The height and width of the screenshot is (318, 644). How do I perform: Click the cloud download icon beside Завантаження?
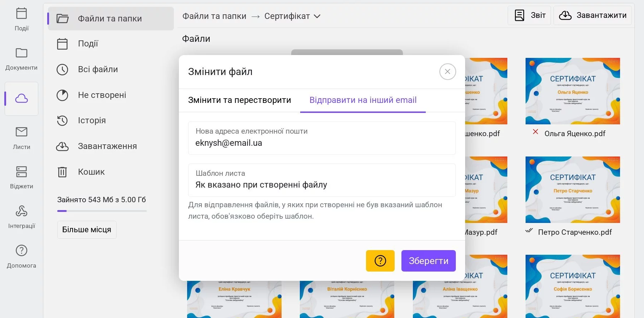point(62,146)
